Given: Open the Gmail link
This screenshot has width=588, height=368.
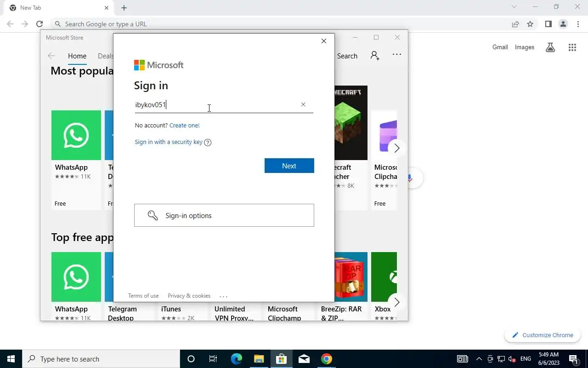Looking at the screenshot, I should coord(500,47).
